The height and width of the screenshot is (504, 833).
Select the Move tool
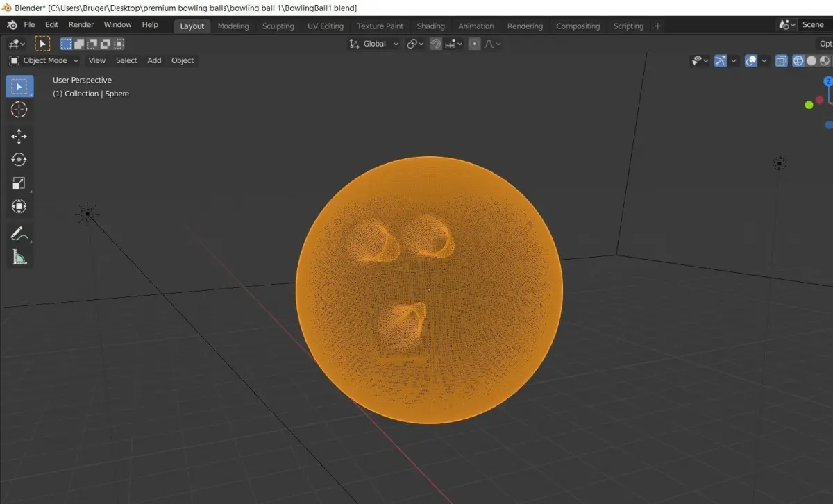tap(19, 136)
